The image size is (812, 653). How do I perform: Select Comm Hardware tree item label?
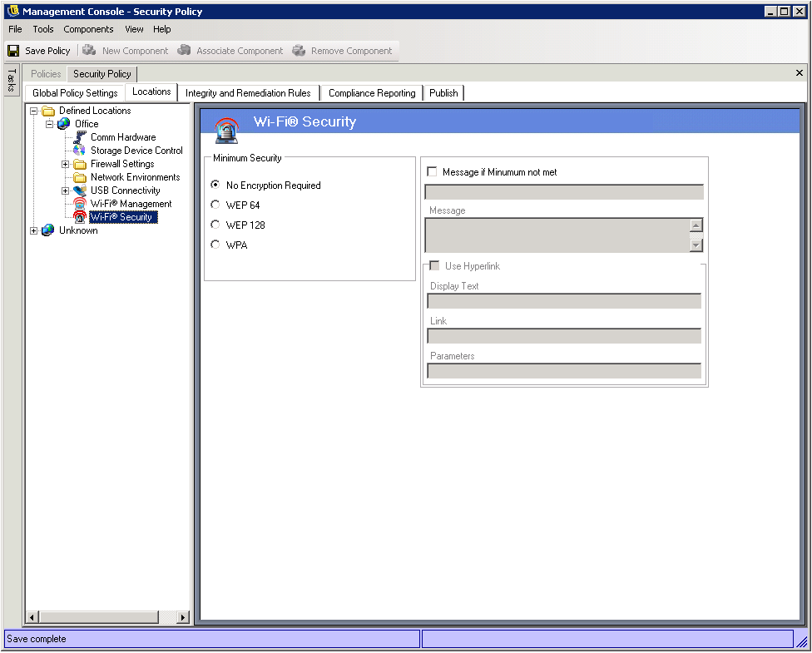[123, 137]
